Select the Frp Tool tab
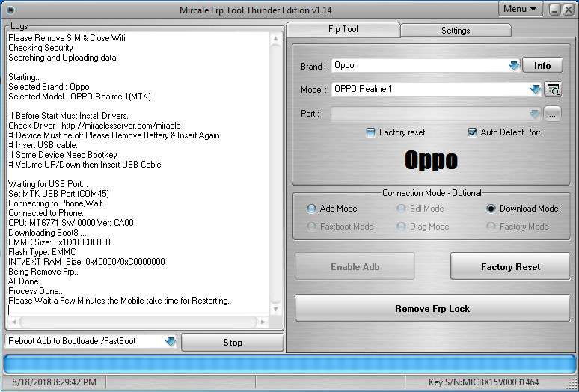Image resolution: width=579 pixels, height=392 pixels. pyautogui.click(x=343, y=29)
